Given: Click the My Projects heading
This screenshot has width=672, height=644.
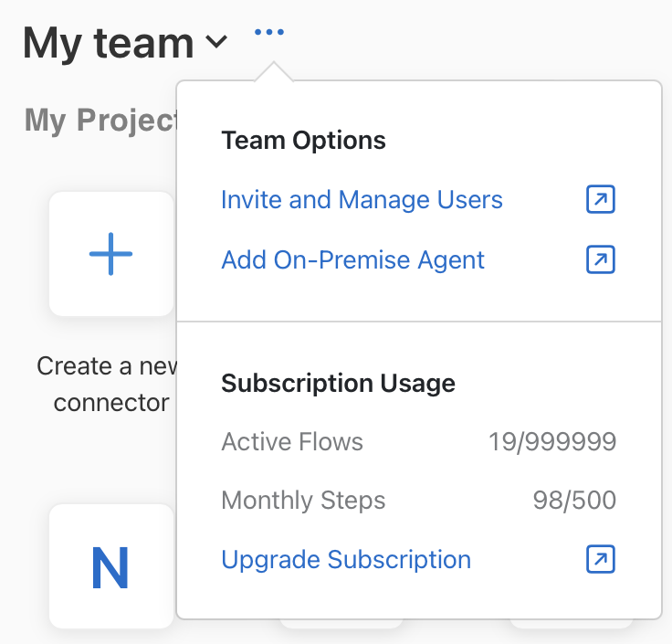Looking at the screenshot, I should click(99, 120).
